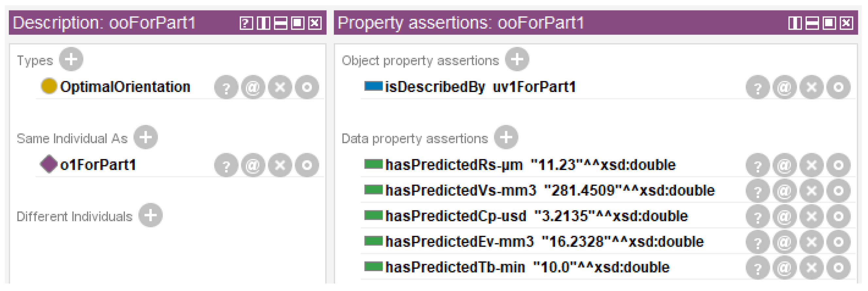Split Property assertions panel horizontally
The height and width of the screenshot is (291, 868).
click(x=812, y=23)
